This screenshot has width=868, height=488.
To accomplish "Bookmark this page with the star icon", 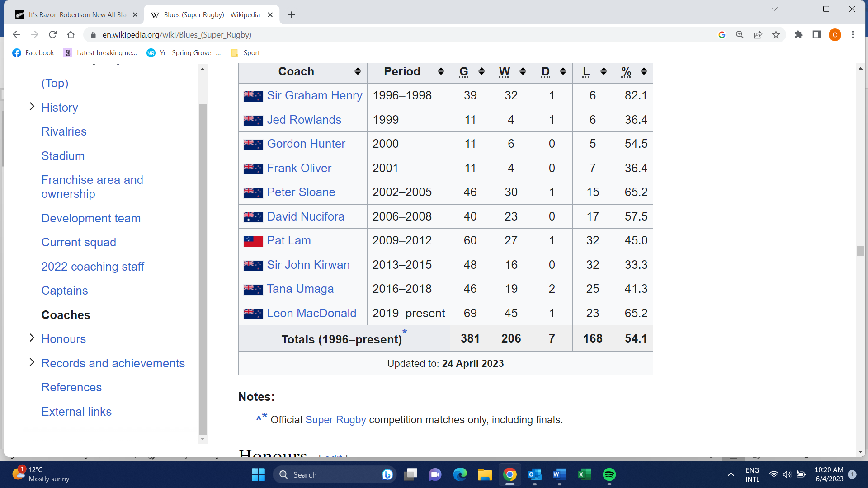I will pos(776,35).
